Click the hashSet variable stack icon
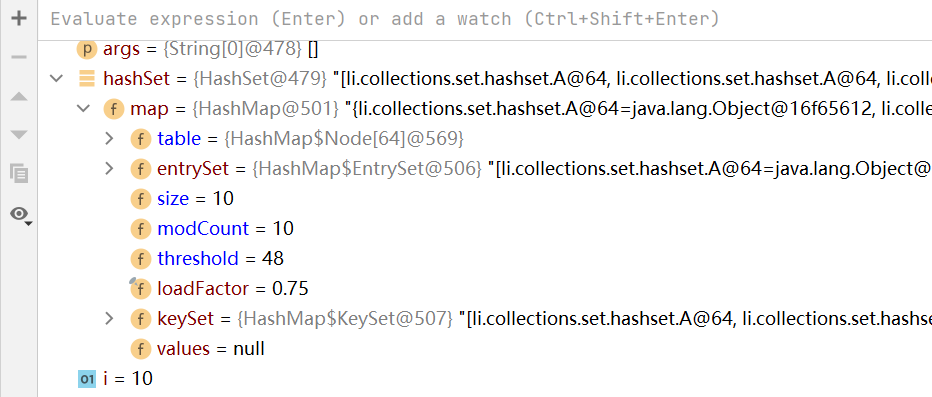This screenshot has width=932, height=397. click(x=87, y=78)
